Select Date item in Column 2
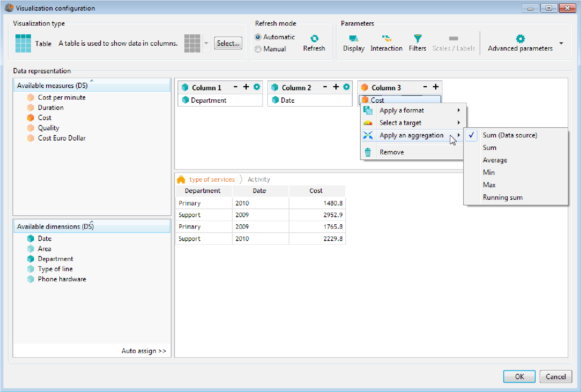 coord(310,100)
